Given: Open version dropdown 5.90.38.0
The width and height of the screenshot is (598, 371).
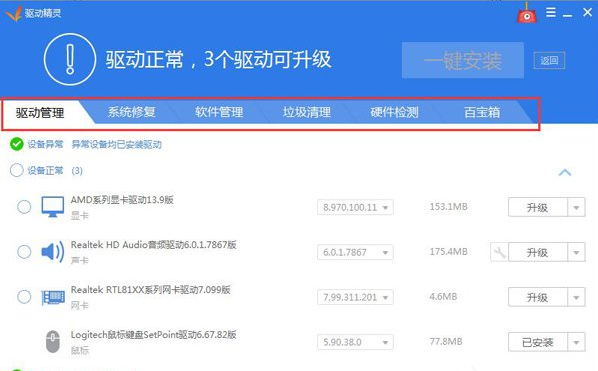Looking at the screenshot, I should [x=355, y=342].
